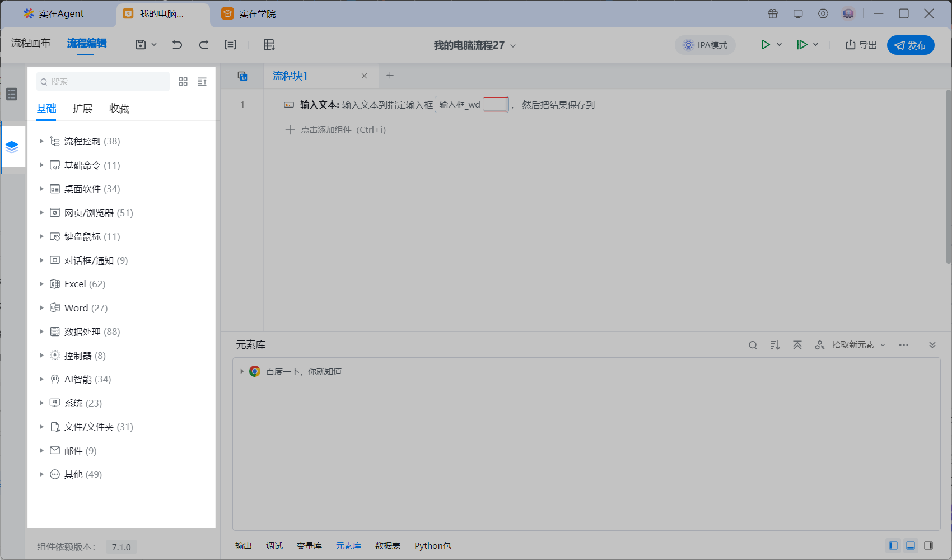The height and width of the screenshot is (560, 952).
Task: Toggle the bottom panel layout icon
Action: [x=911, y=545]
